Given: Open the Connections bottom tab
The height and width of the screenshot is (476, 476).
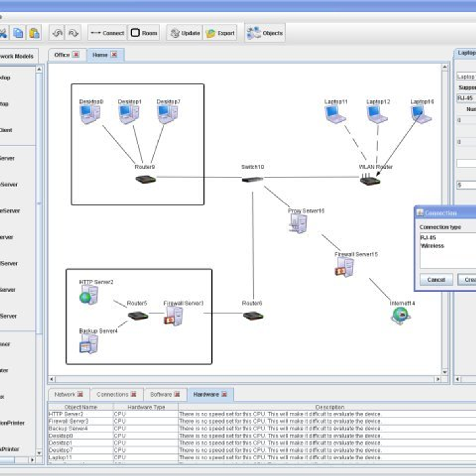Looking at the screenshot, I should [112, 394].
